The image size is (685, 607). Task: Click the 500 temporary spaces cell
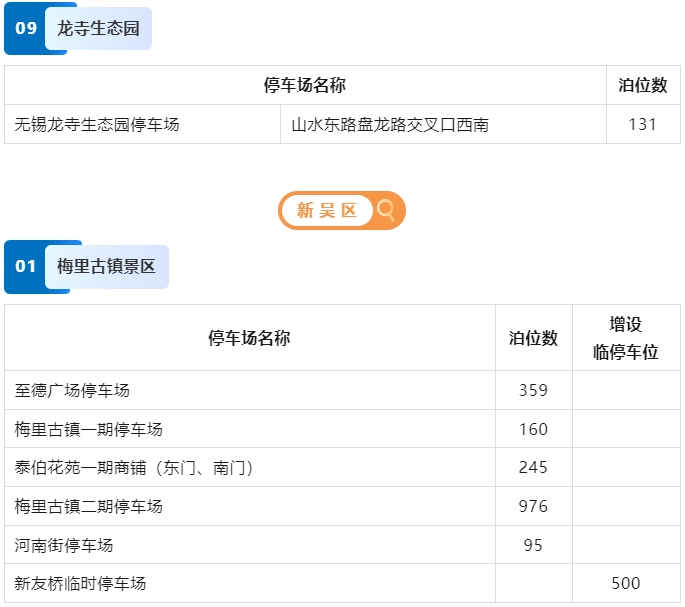click(626, 583)
